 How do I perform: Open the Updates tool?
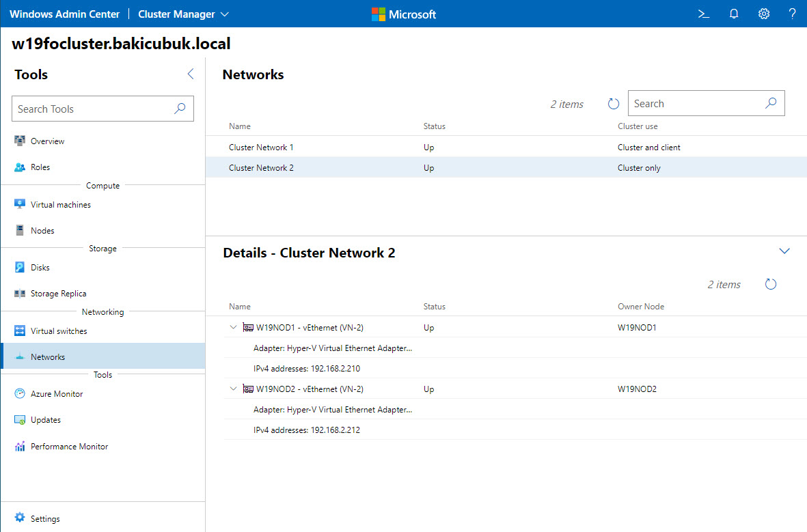tap(103, 420)
